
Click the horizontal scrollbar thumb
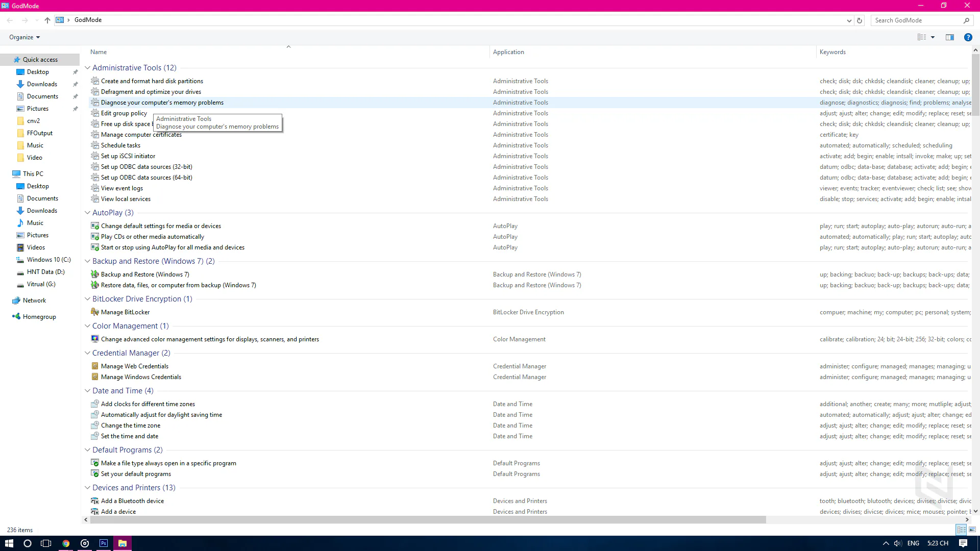428,519
